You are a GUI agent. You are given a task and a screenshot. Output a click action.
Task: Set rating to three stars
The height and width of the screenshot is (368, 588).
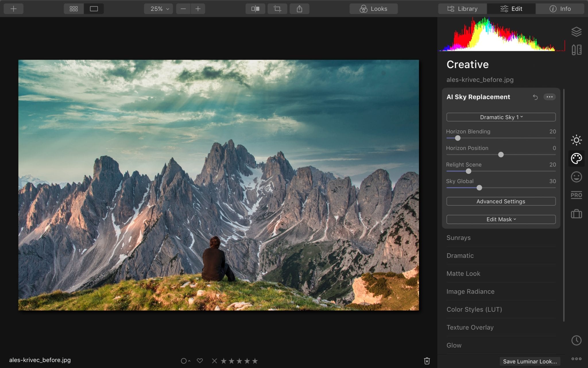pos(239,361)
